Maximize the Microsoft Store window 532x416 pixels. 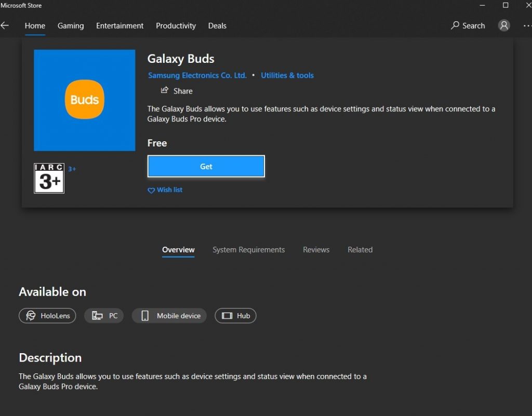(506, 5)
